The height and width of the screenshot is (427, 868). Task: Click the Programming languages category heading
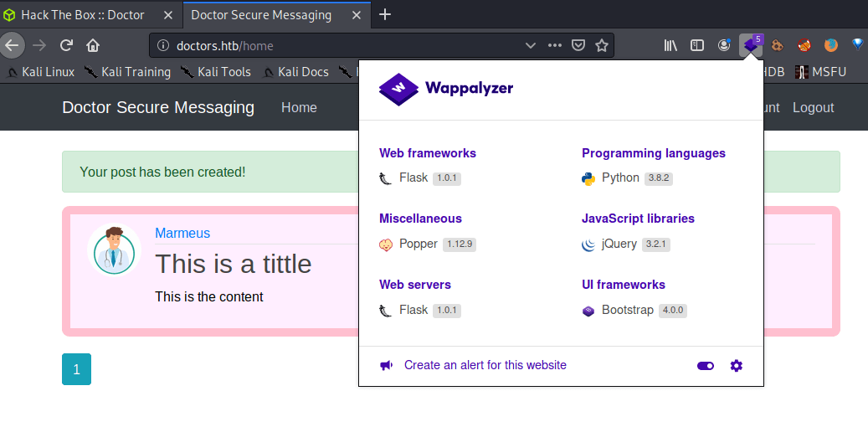(654, 153)
